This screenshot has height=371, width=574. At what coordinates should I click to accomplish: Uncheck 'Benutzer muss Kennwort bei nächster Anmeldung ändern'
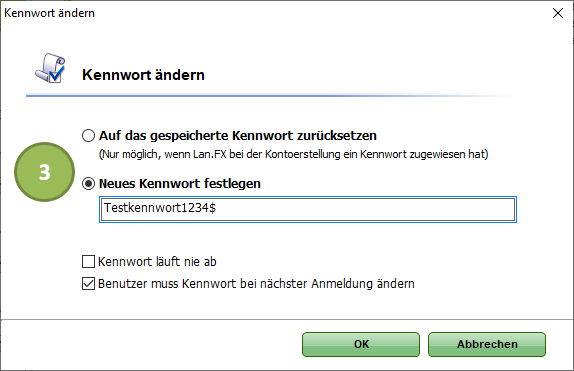[88, 284]
